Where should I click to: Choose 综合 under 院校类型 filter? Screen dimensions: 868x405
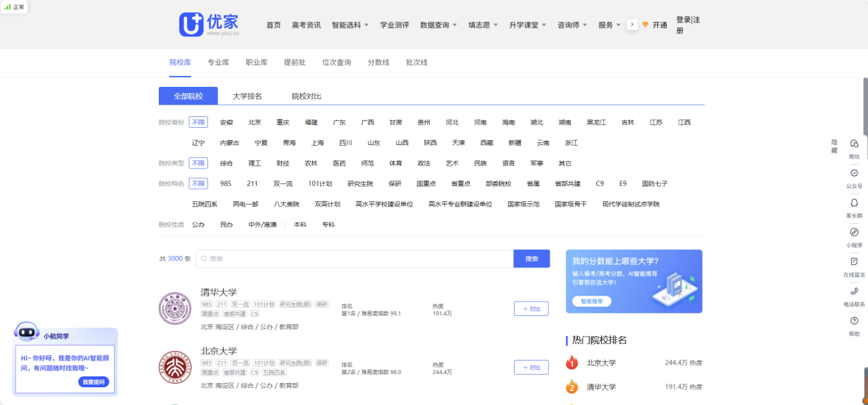pyautogui.click(x=226, y=164)
